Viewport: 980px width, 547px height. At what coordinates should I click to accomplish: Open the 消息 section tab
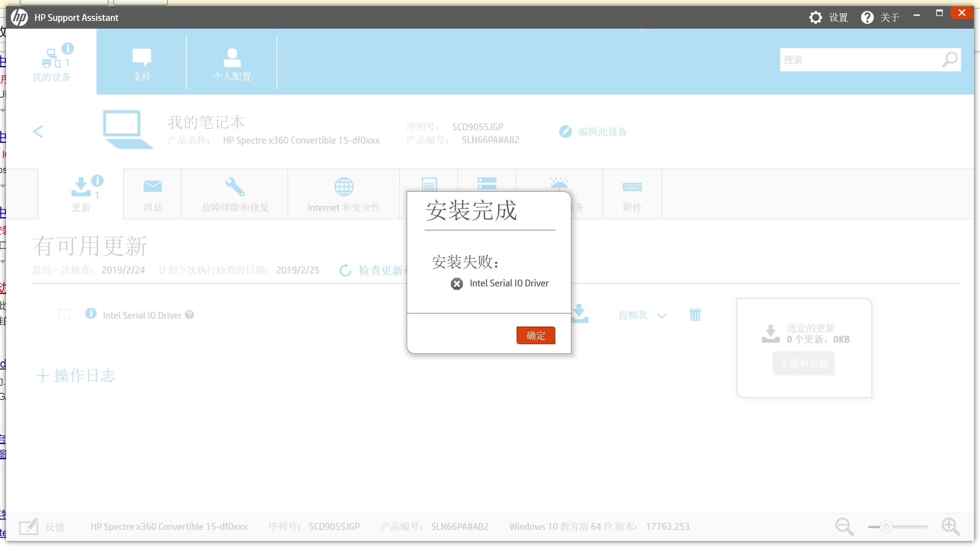[x=153, y=194]
